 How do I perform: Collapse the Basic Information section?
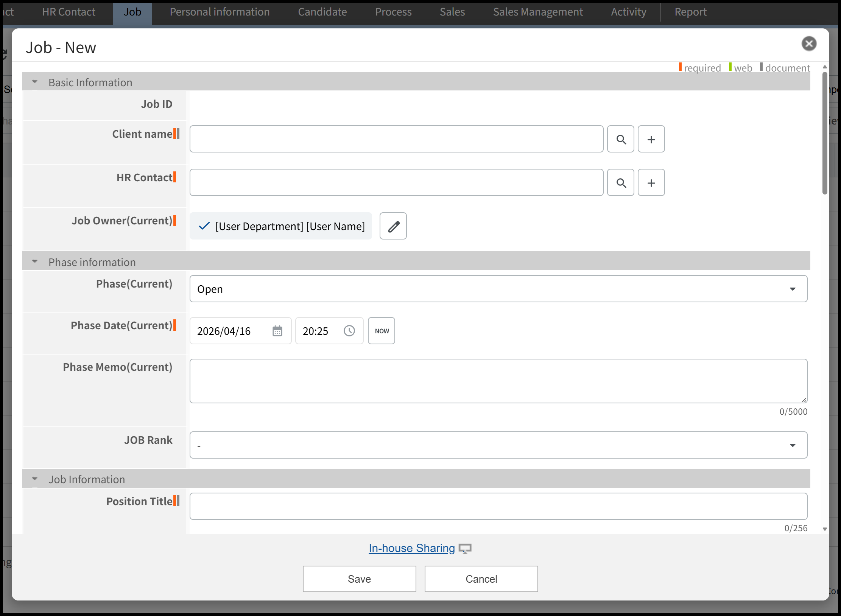pos(35,82)
